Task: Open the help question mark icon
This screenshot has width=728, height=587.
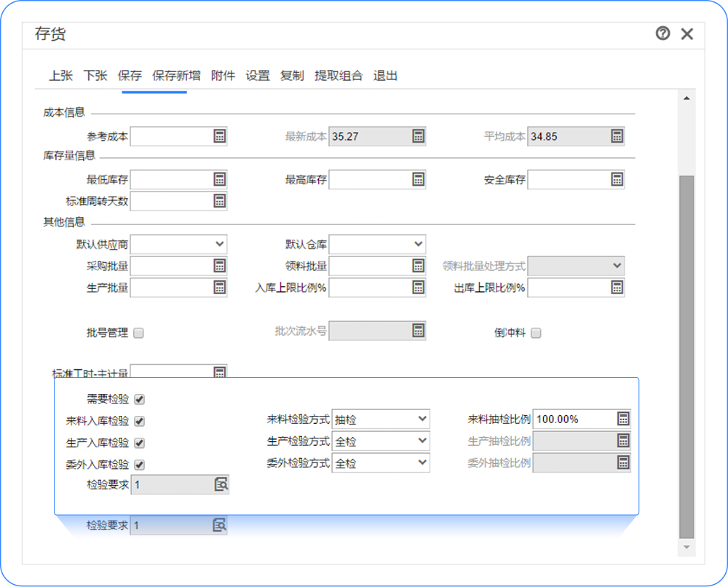Action: coord(662,34)
